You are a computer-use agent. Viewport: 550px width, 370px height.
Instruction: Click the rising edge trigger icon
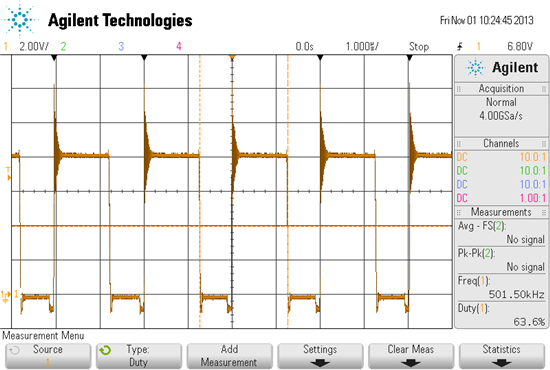(x=460, y=46)
